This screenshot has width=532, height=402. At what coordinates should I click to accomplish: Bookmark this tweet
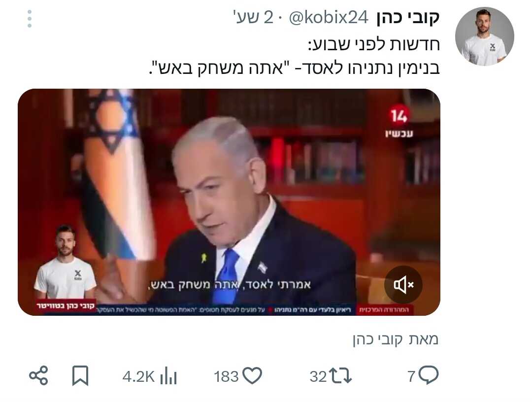tap(80, 375)
